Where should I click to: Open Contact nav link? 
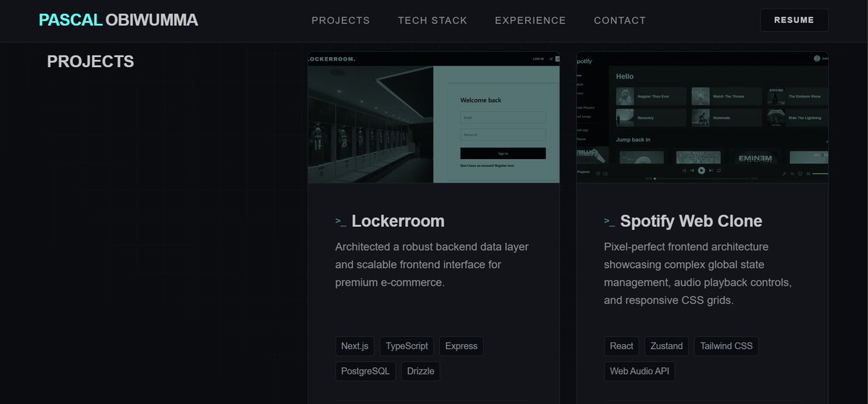[620, 20]
